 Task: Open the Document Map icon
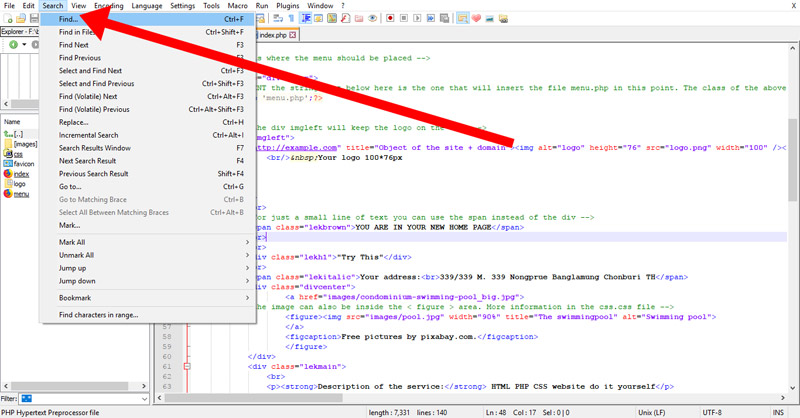click(x=332, y=18)
